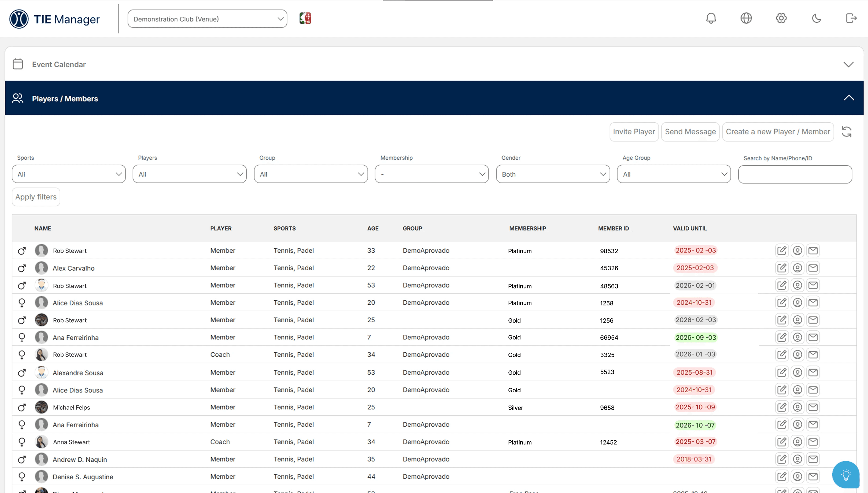Edit Ana Ferreirinha member 66954

click(x=782, y=337)
